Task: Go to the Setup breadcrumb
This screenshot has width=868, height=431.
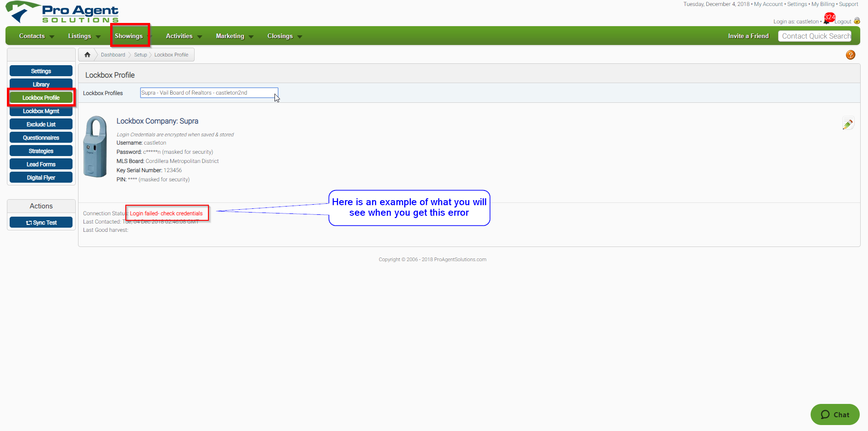Action: pos(140,55)
